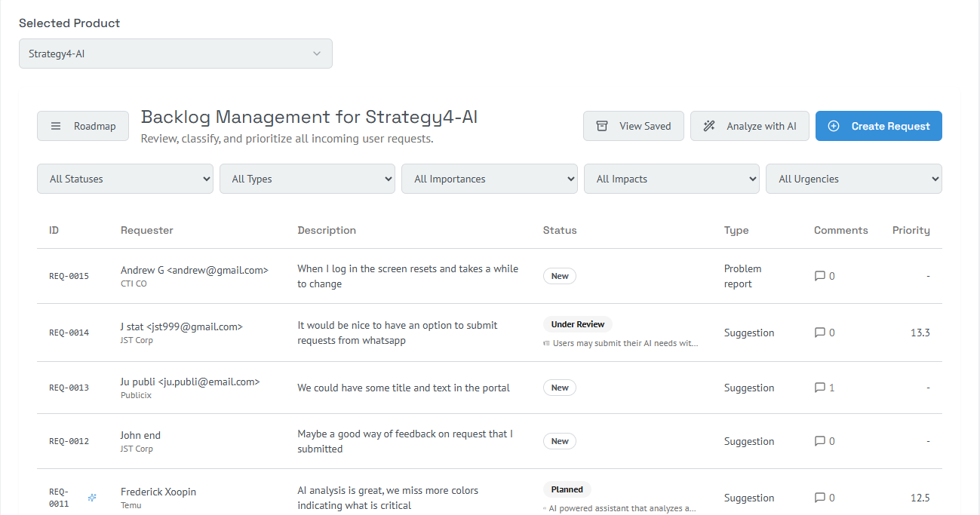
Task: Click the Under Review status badge
Action: 578,324
